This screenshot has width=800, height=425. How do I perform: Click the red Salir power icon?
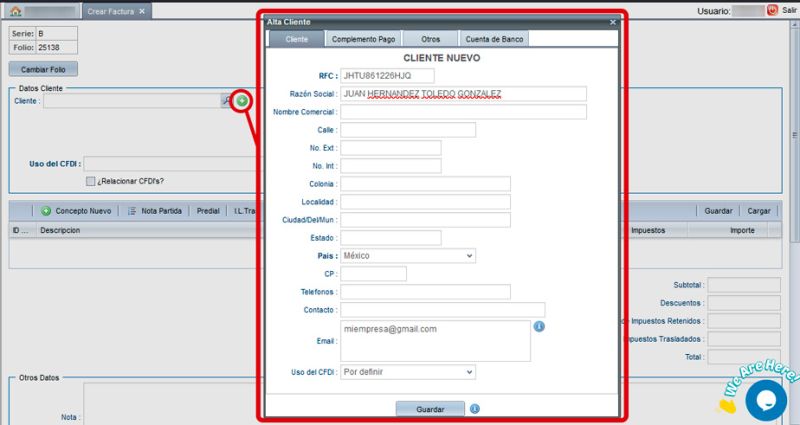[x=773, y=10]
